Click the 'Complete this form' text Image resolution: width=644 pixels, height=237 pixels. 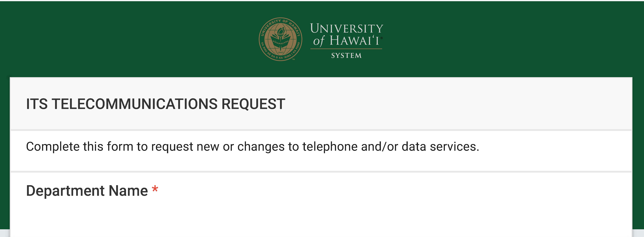[80, 146]
